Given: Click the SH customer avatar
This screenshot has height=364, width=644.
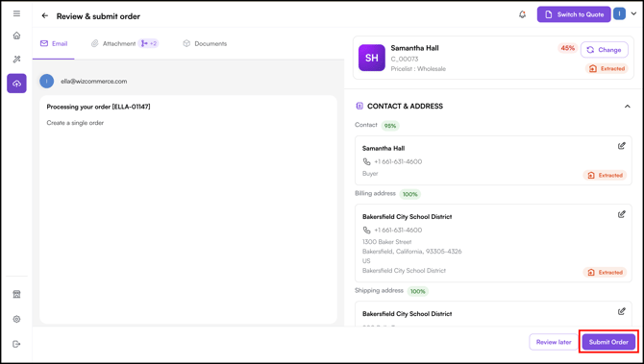Looking at the screenshot, I should 372,58.
